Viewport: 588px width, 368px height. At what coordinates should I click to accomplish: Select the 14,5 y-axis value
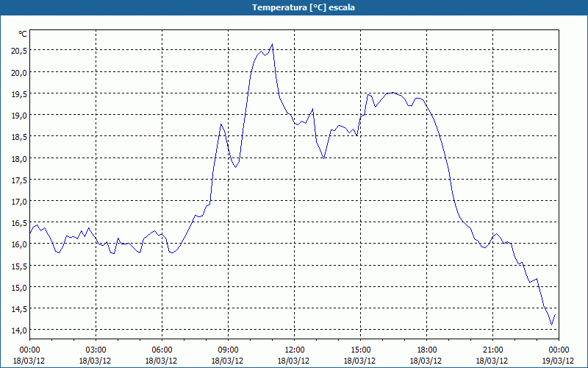(19, 309)
